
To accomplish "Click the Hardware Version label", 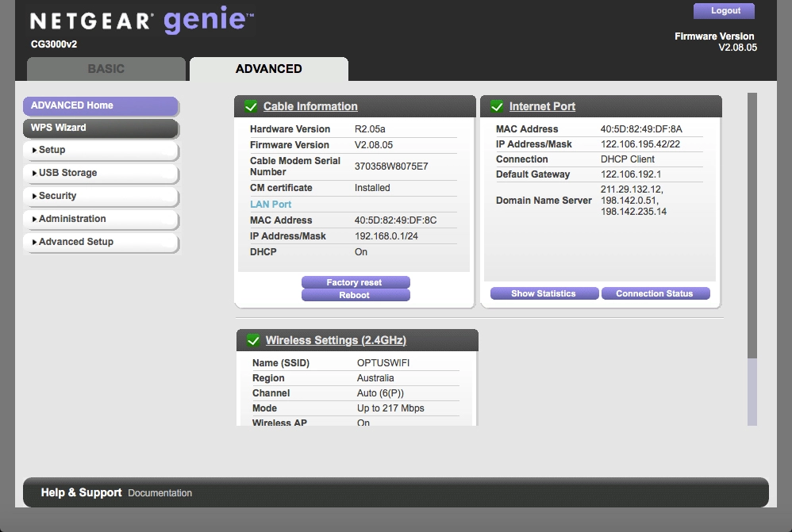I will [290, 129].
